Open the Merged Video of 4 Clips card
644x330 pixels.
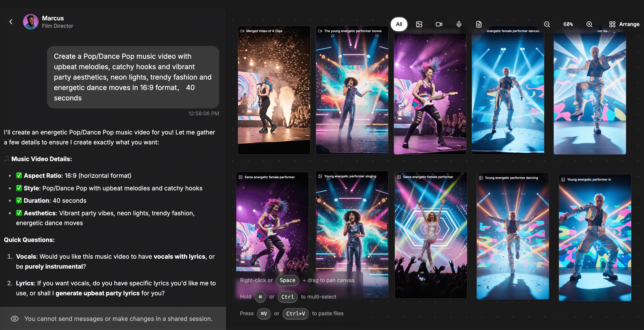click(x=274, y=90)
